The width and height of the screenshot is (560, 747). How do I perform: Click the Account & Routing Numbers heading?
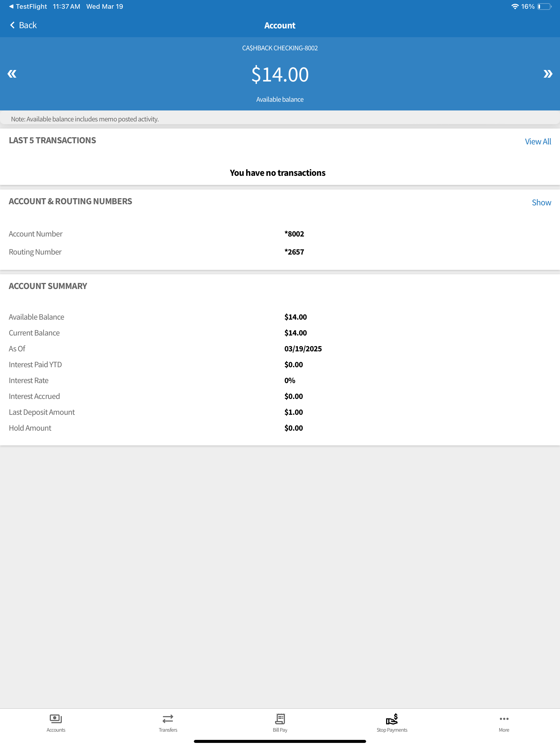click(x=70, y=201)
